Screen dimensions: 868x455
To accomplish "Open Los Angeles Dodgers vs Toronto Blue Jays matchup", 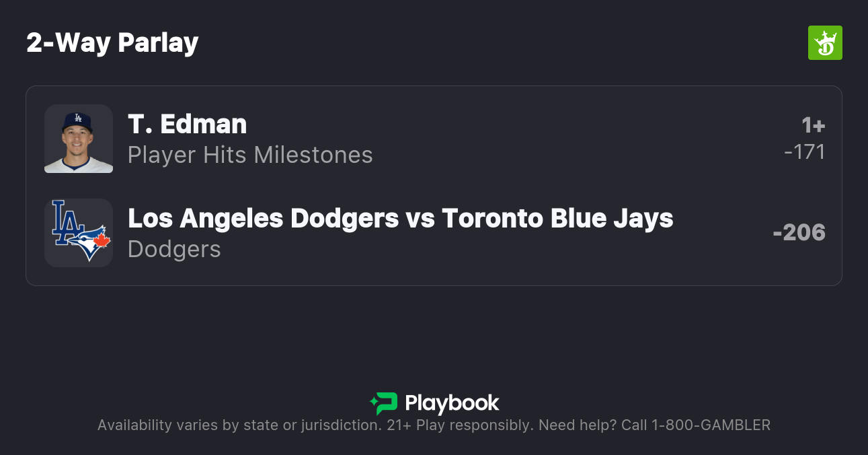I will click(x=400, y=218).
